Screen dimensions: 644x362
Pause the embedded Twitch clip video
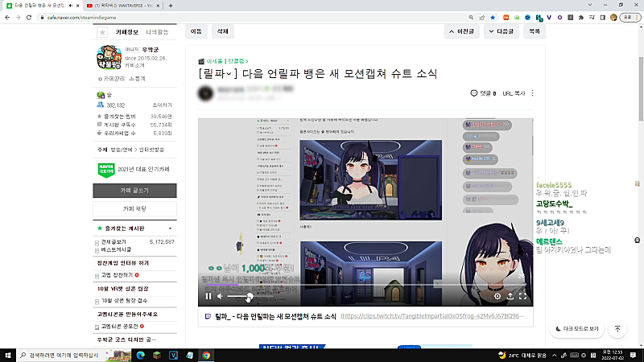208,296
